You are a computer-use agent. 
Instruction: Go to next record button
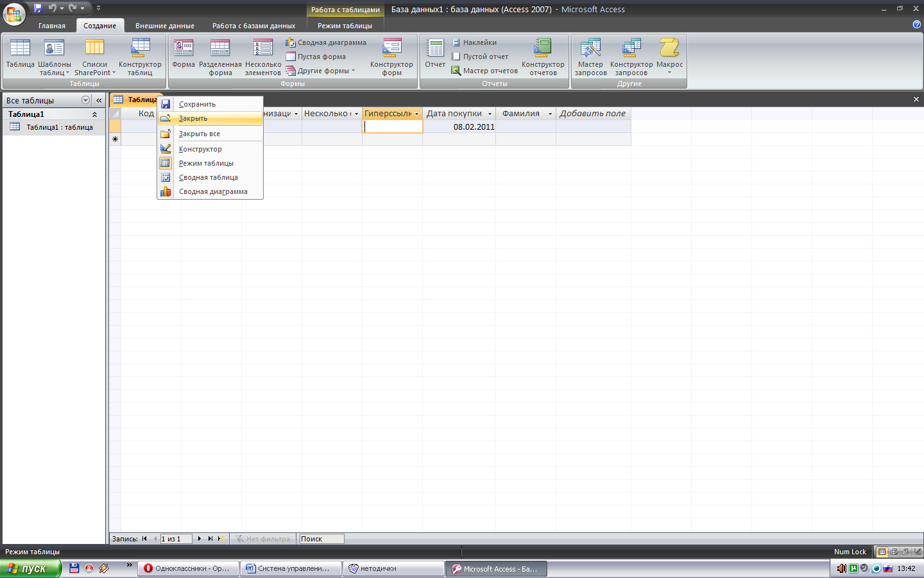point(200,539)
